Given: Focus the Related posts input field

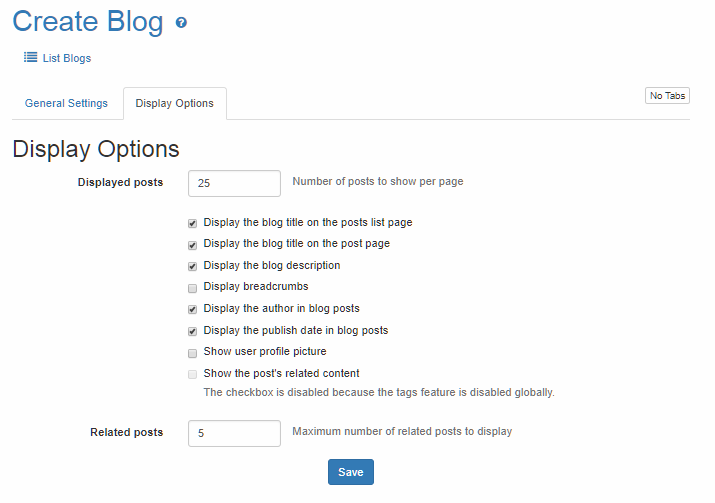Looking at the screenshot, I should point(234,433).
